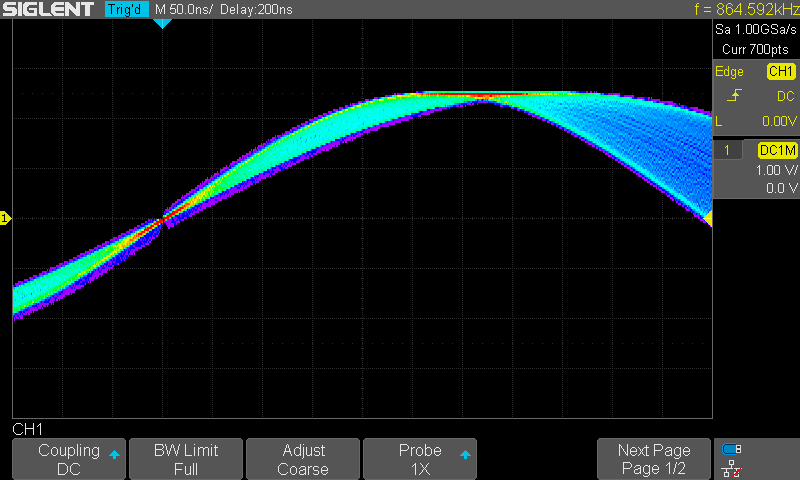Click the M 50.0ns/ timebase readout
This screenshot has width=800, height=480.
click(184, 9)
